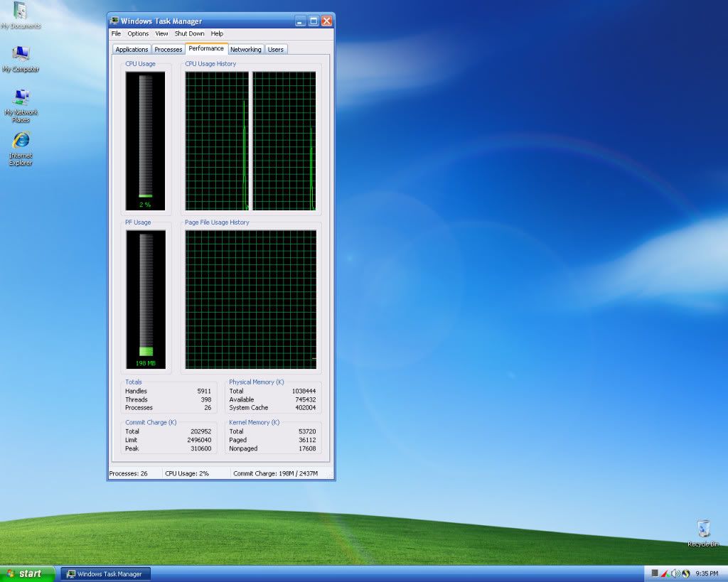728x582 pixels.
Task: Click Commit Charge Total value 202952
Action: point(201,431)
